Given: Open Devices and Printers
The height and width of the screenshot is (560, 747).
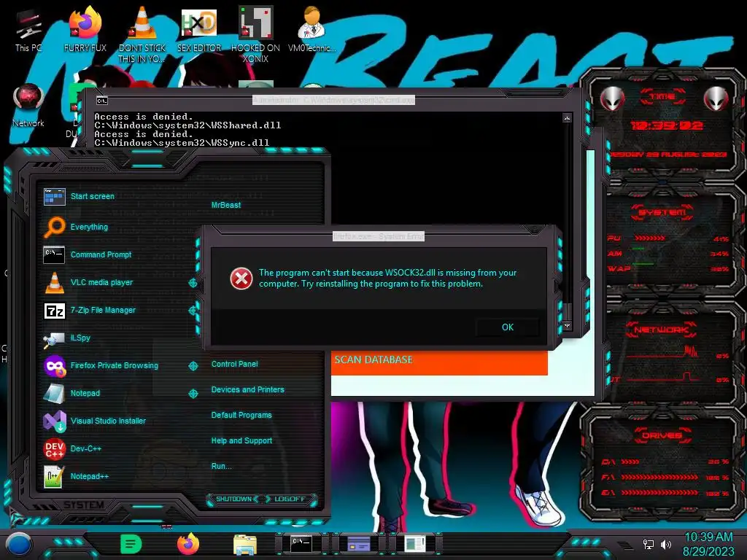Looking at the screenshot, I should [x=248, y=389].
